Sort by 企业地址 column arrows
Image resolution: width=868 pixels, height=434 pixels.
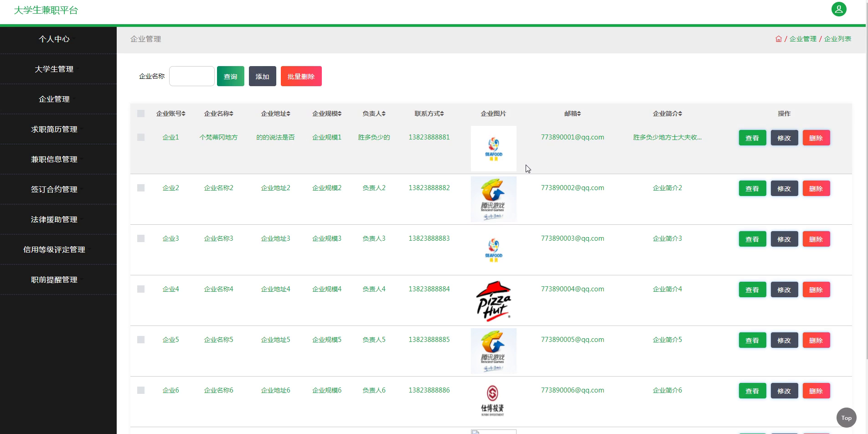pos(288,114)
